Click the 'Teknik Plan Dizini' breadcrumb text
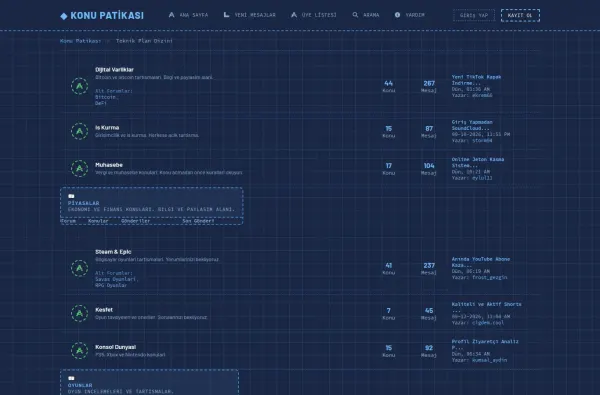Screen dimensions: 600x395 click(144, 41)
